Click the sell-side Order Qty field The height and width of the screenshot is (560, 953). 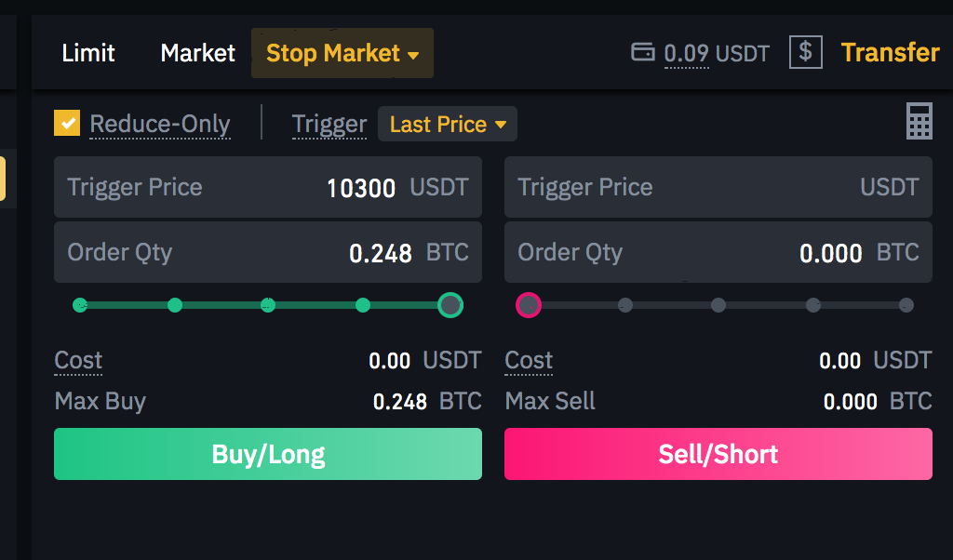coord(718,252)
